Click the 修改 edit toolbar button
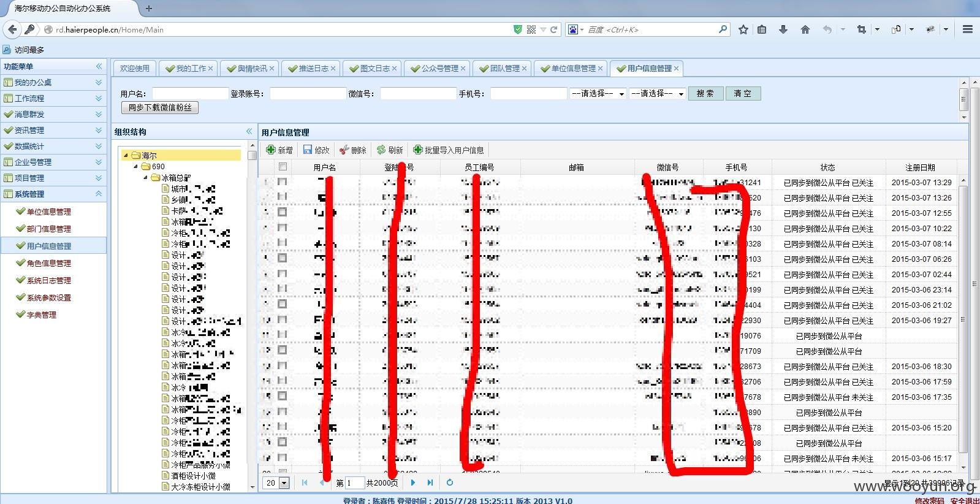 316,150
